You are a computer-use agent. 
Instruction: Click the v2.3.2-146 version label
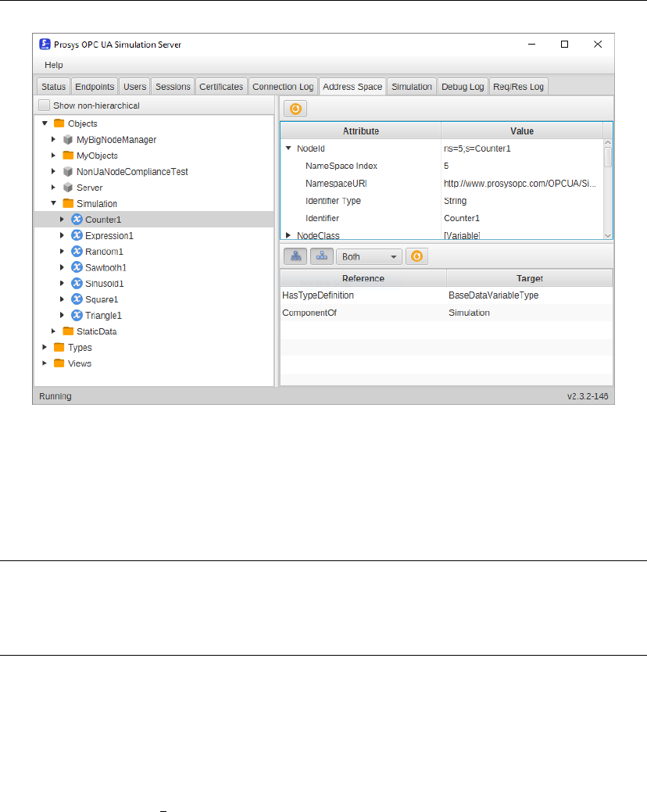click(x=588, y=396)
